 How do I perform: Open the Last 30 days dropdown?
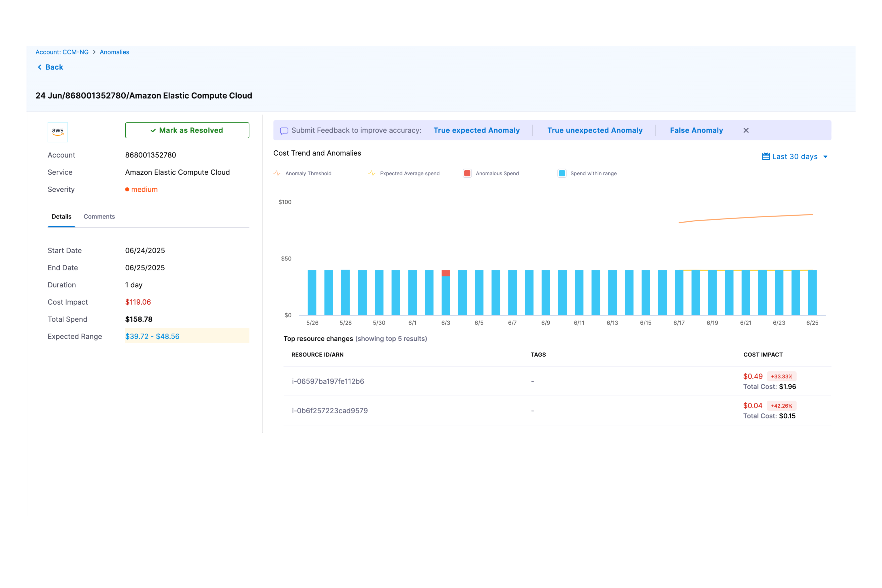(794, 157)
